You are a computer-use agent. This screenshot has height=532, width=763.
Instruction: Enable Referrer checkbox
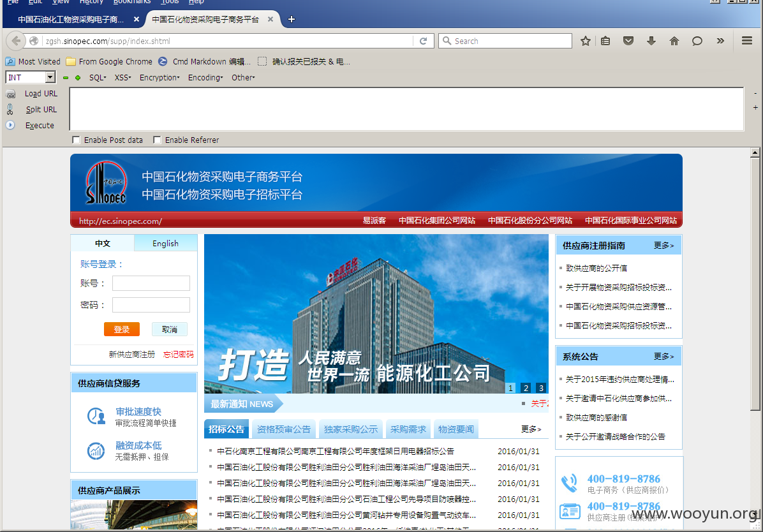click(x=157, y=140)
